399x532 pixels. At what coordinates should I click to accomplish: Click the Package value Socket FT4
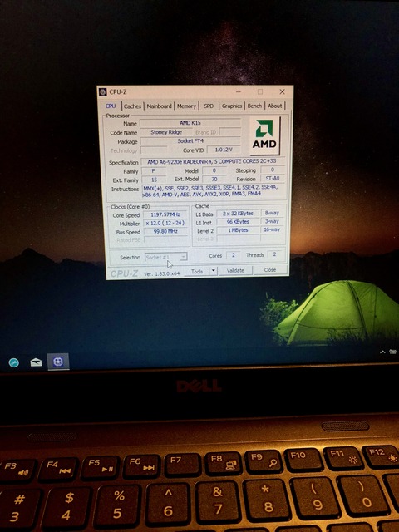pos(190,140)
